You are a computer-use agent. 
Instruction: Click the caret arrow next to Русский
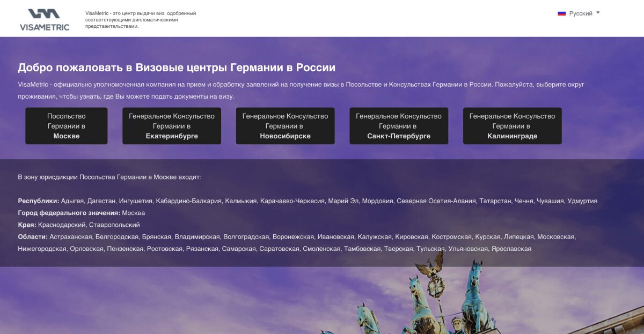[x=598, y=12]
